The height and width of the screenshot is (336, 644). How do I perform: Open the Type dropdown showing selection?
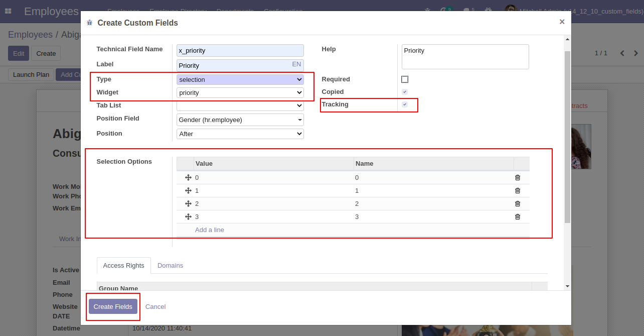click(240, 79)
